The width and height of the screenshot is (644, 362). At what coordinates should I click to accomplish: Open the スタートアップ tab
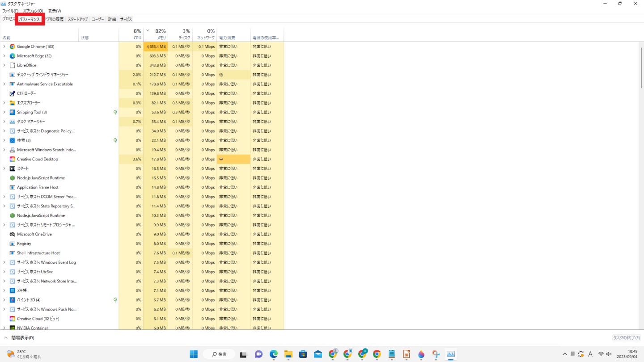click(77, 19)
